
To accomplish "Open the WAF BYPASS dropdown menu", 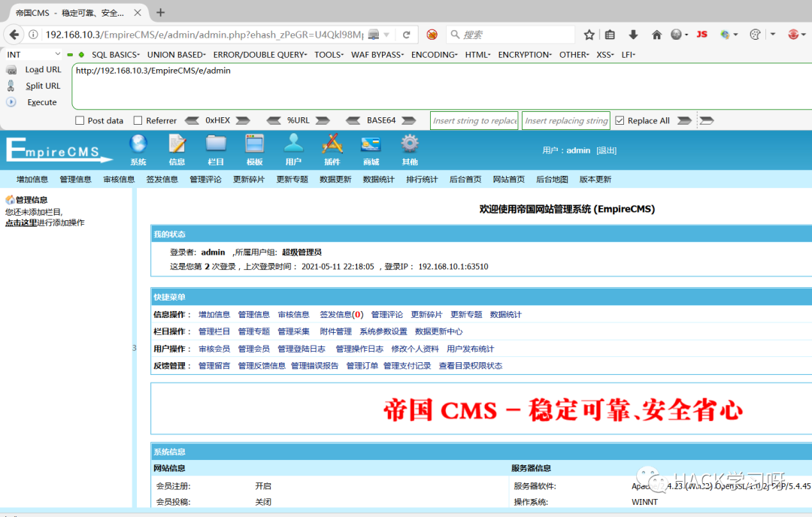I will pyautogui.click(x=377, y=54).
